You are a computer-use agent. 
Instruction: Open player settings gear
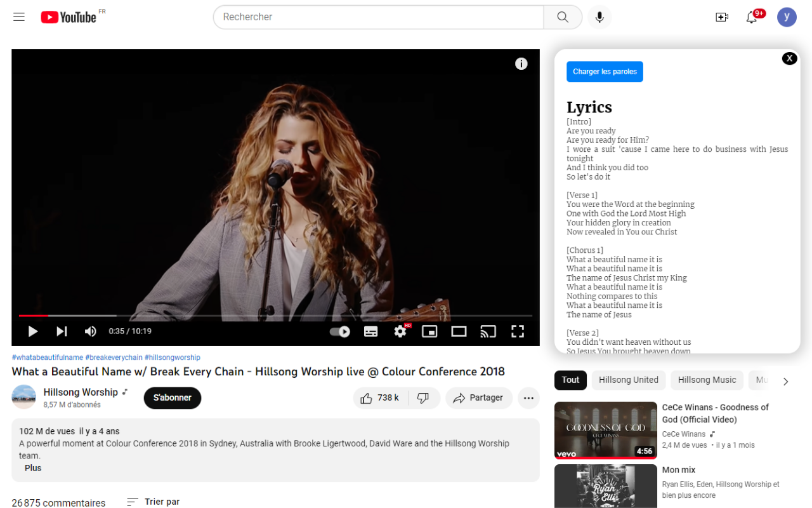(x=400, y=331)
